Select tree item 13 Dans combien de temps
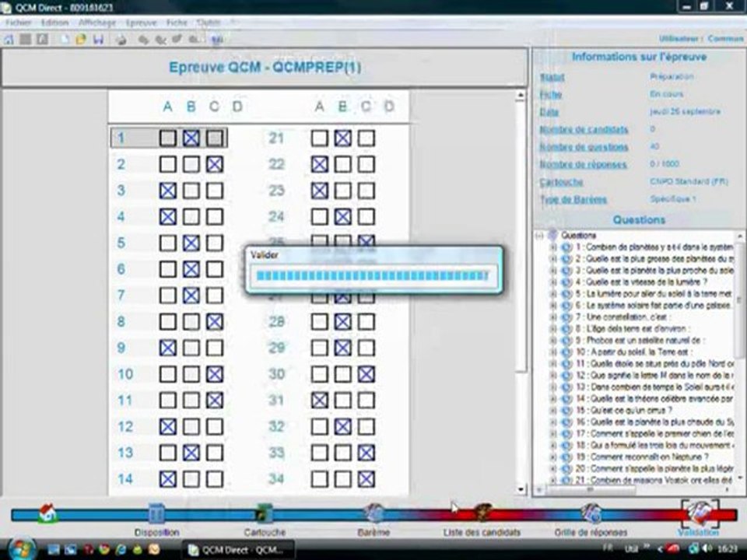The image size is (747, 560). [654, 387]
